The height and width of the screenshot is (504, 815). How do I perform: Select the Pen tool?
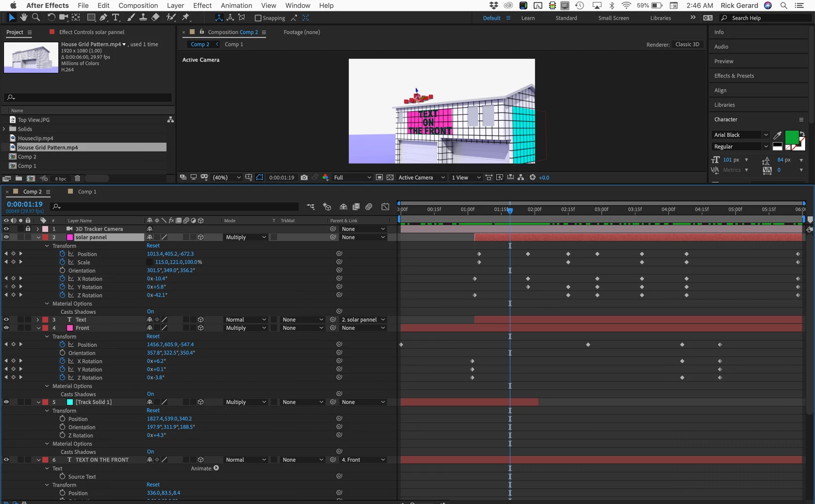coord(103,17)
